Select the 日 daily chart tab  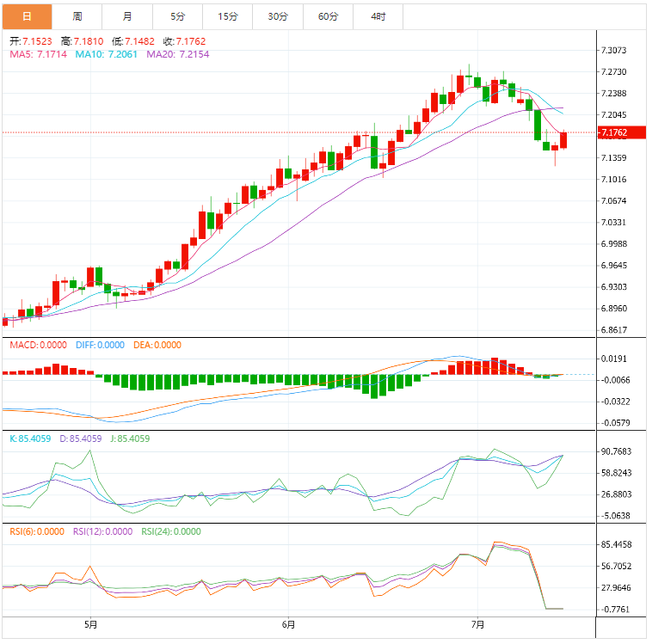click(27, 16)
